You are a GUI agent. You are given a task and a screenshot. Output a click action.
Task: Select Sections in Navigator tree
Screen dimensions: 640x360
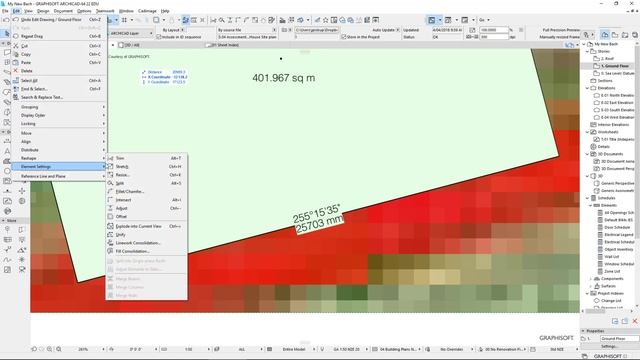[605, 81]
